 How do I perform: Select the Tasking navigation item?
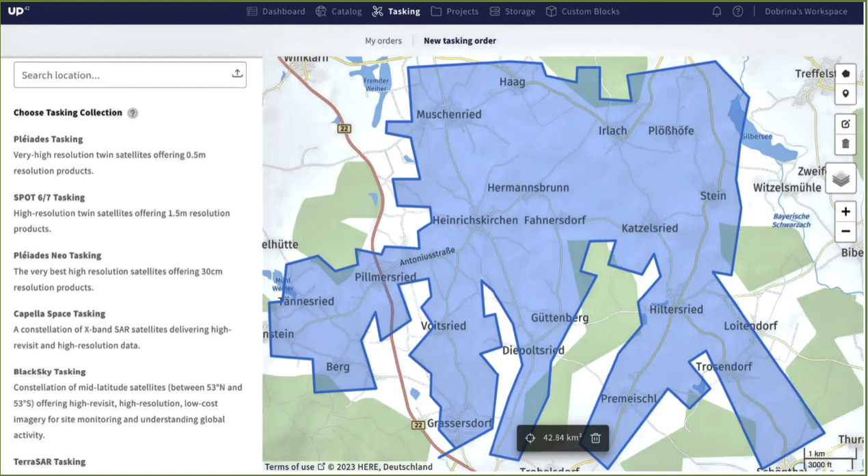(396, 12)
